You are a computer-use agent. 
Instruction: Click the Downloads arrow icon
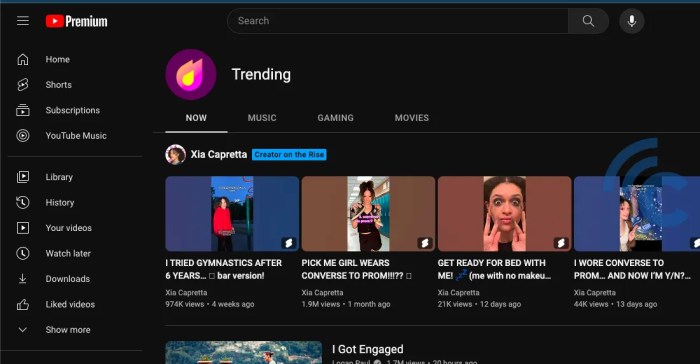(23, 279)
